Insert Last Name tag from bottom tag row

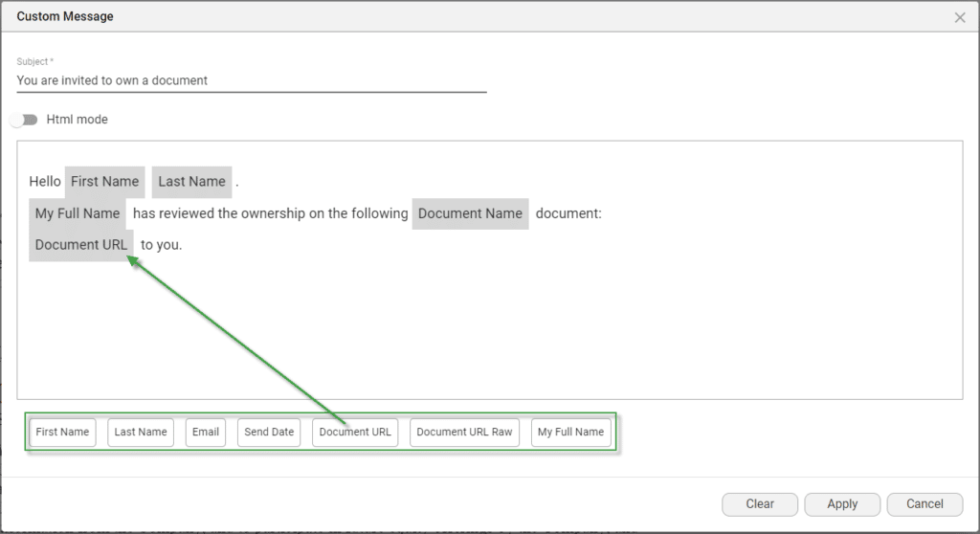coord(141,432)
